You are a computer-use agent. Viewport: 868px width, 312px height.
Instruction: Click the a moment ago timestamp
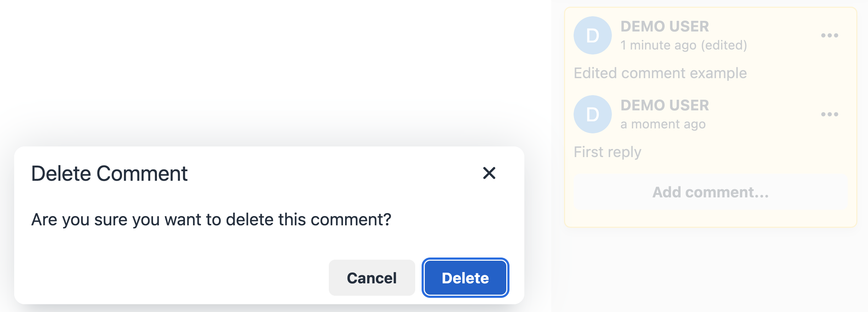[x=663, y=124]
